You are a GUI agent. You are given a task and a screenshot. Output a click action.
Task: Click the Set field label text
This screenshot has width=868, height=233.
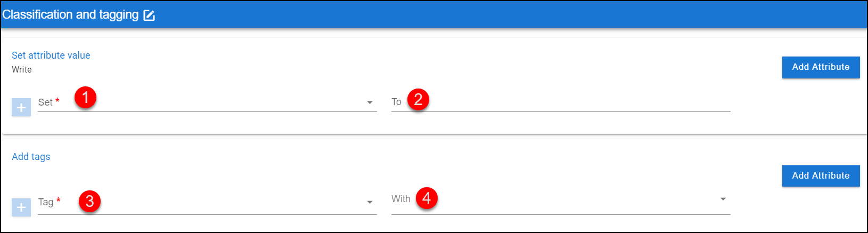click(x=45, y=102)
